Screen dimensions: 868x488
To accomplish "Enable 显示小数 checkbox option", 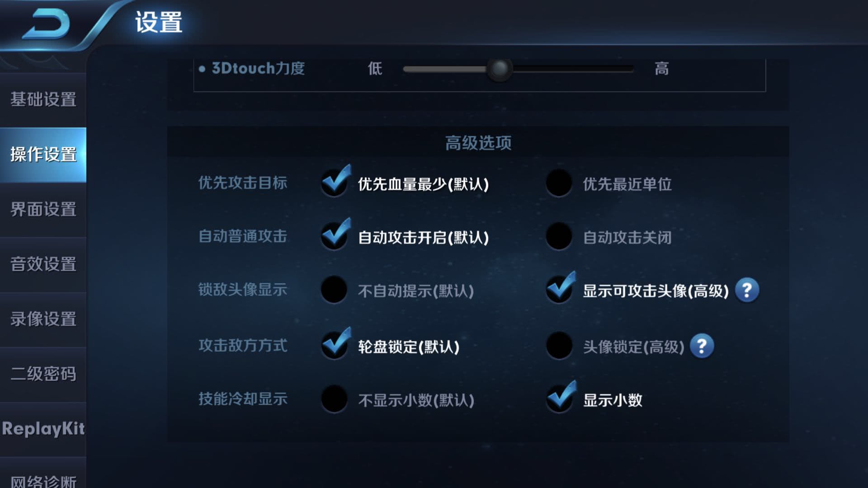I will 559,399.
